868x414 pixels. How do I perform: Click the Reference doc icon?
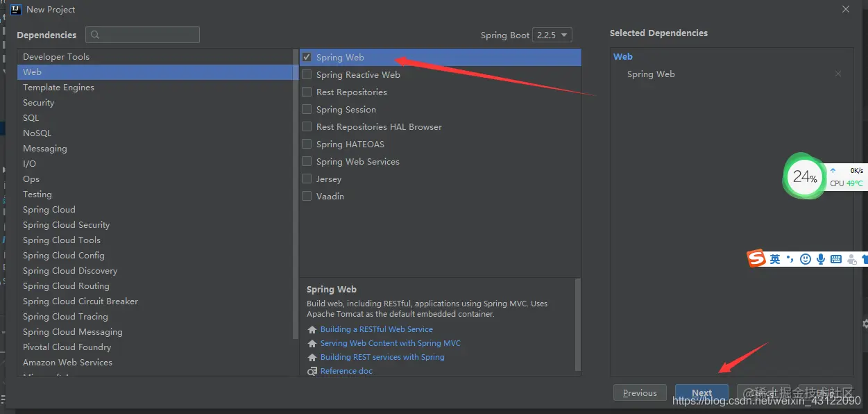coord(312,372)
